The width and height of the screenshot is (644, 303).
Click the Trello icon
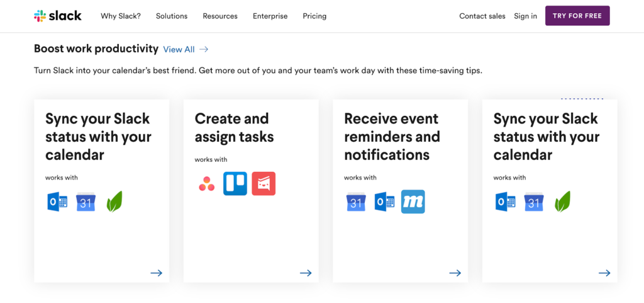point(235,183)
